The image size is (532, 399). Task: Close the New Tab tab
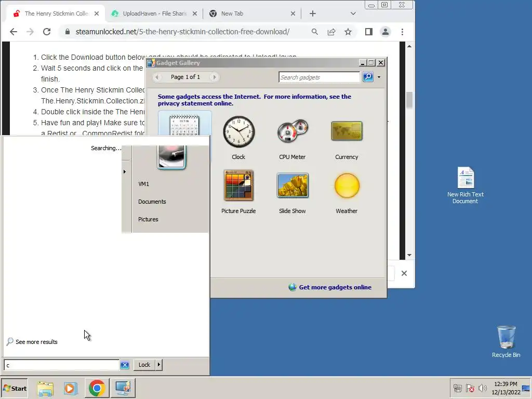pyautogui.click(x=293, y=14)
